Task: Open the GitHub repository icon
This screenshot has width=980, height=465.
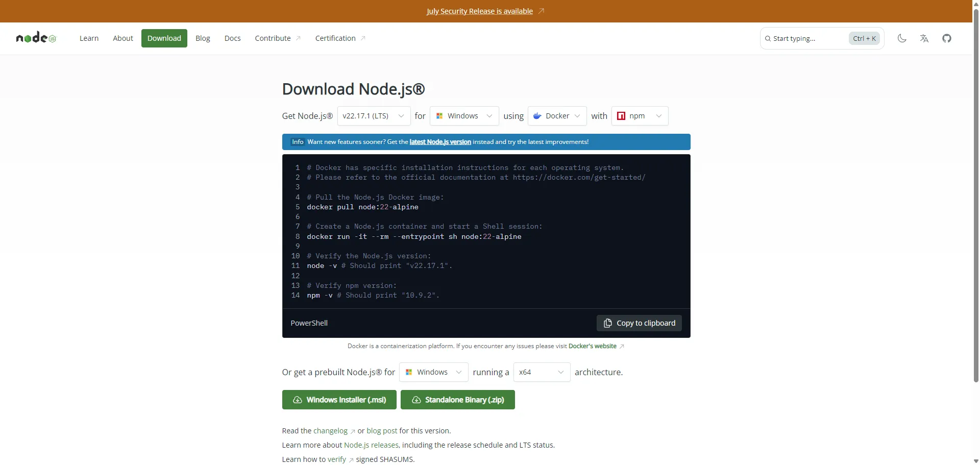Action: [947, 38]
